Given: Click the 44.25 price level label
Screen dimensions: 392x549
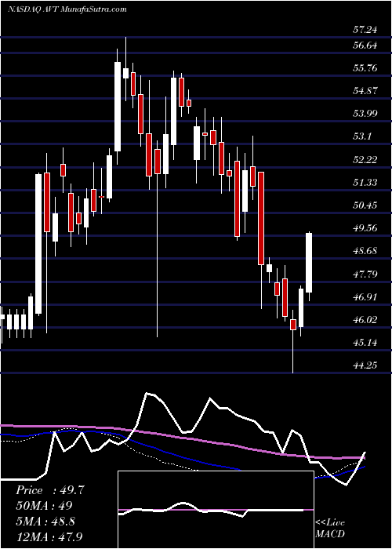Looking at the screenshot, I should pos(365,365).
